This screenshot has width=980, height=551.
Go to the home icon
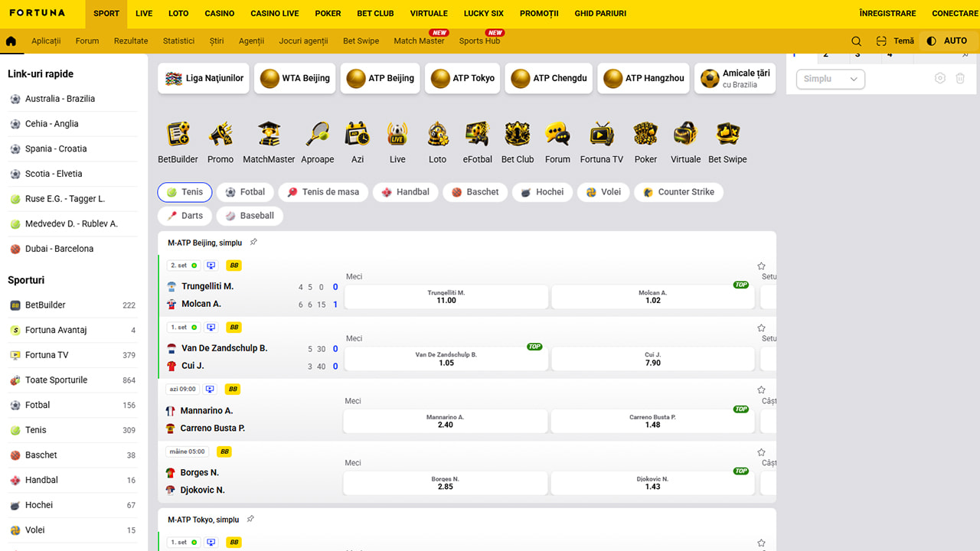pyautogui.click(x=11, y=41)
